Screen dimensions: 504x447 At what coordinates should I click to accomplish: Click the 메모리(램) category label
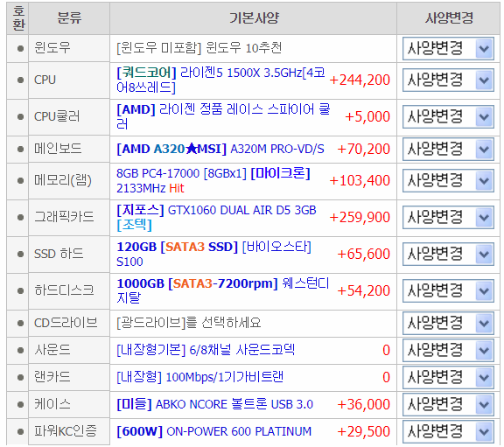click(x=63, y=180)
